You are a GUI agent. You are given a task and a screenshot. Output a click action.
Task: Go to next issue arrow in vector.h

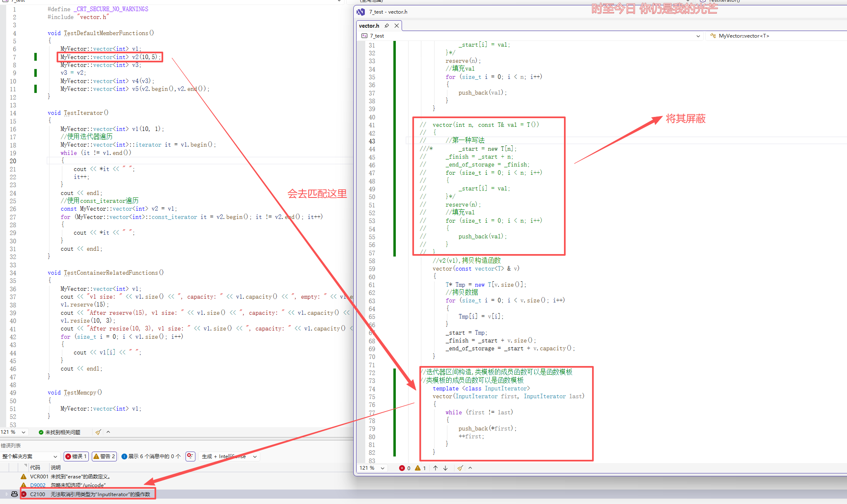(445, 468)
